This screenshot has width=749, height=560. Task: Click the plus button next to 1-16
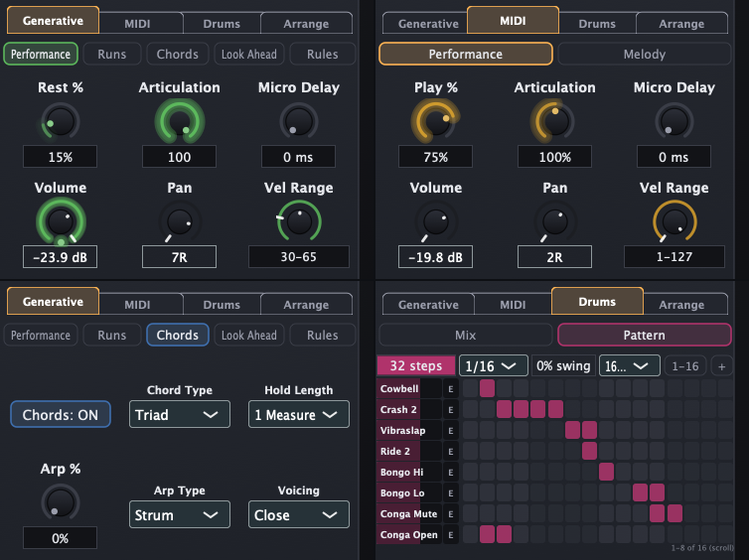[x=722, y=366]
